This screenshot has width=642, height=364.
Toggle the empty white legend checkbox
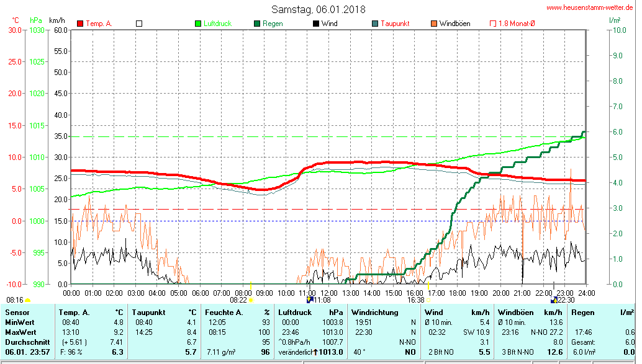pyautogui.click(x=139, y=24)
